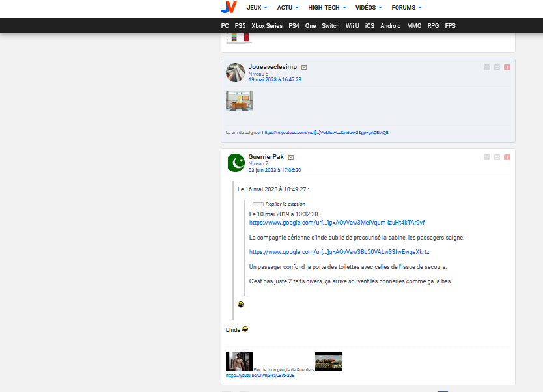Open the 19 mai 2023 post permalink
The height and width of the screenshot is (392, 543).
point(275,79)
